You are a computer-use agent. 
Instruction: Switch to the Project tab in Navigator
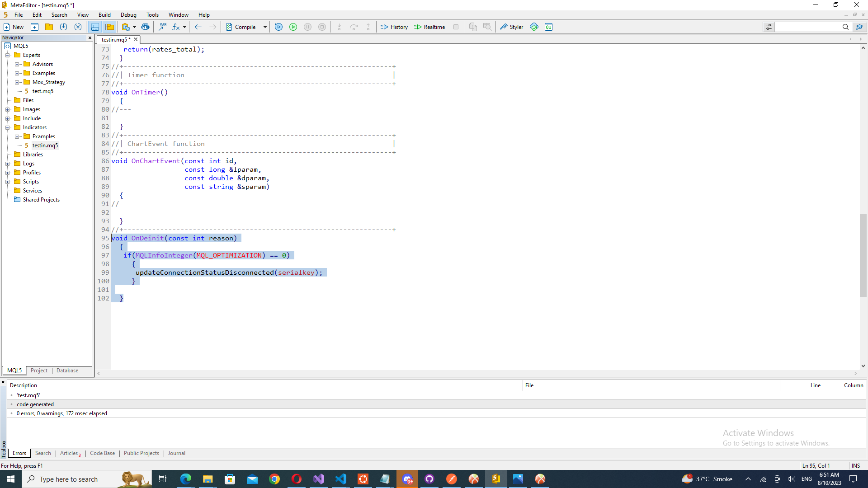point(39,371)
